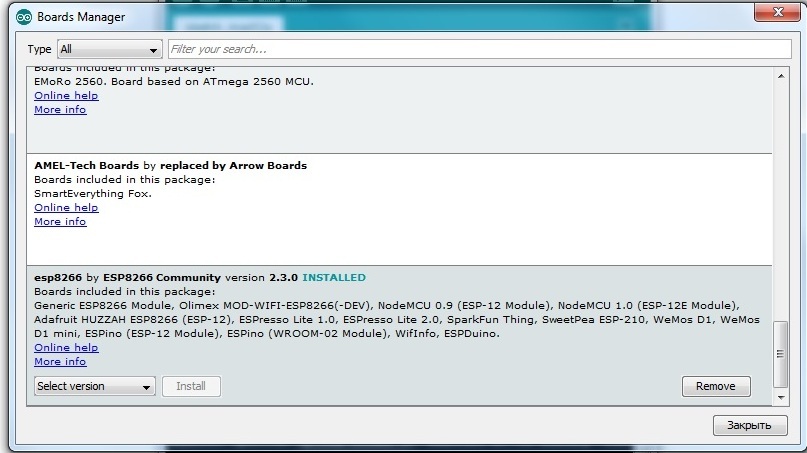807x453 pixels.
Task: Click the 'esp8266 by ESP8266 Community' title
Action: click(x=127, y=277)
